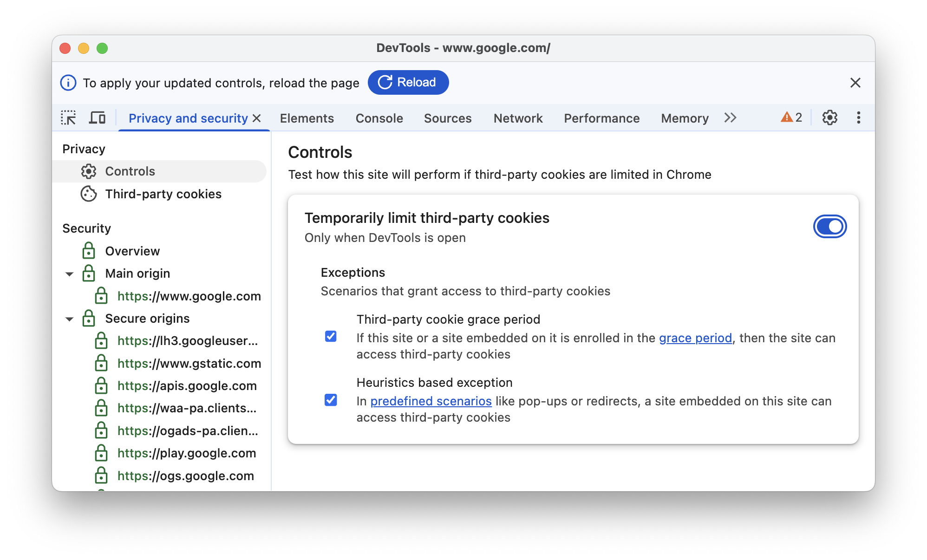Dismiss the reload notification banner

(855, 82)
